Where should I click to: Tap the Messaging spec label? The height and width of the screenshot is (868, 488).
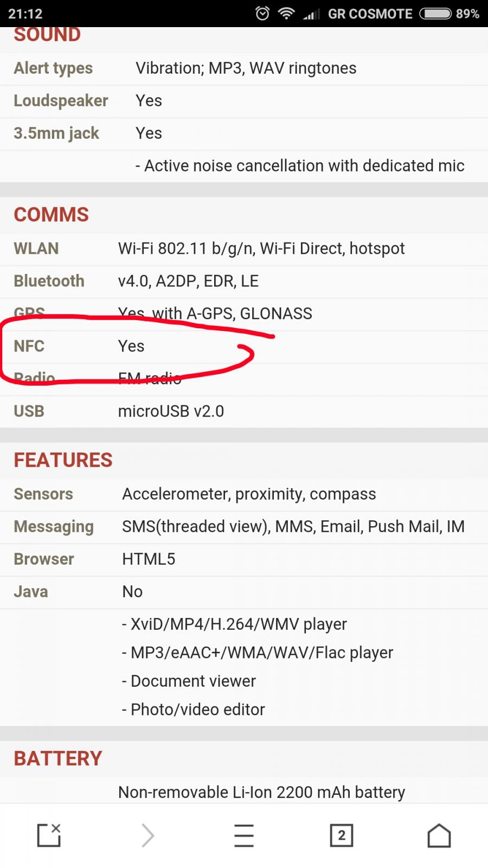click(54, 527)
